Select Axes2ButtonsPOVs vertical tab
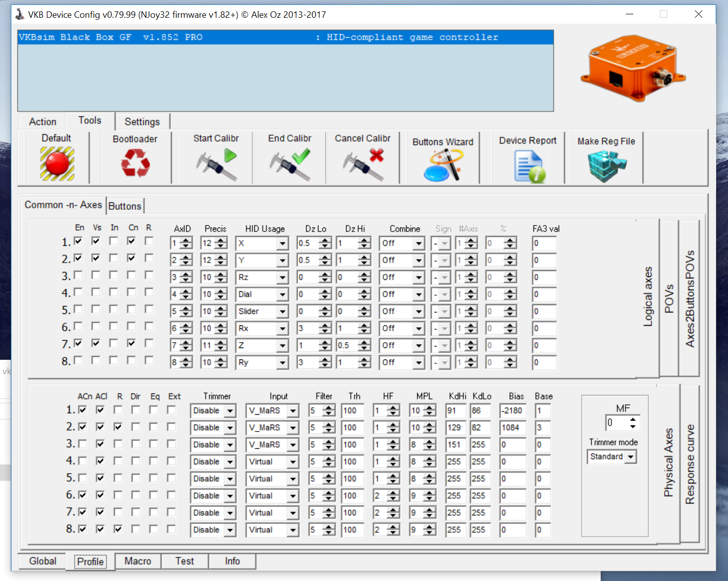This screenshot has width=728, height=581. pos(690,298)
